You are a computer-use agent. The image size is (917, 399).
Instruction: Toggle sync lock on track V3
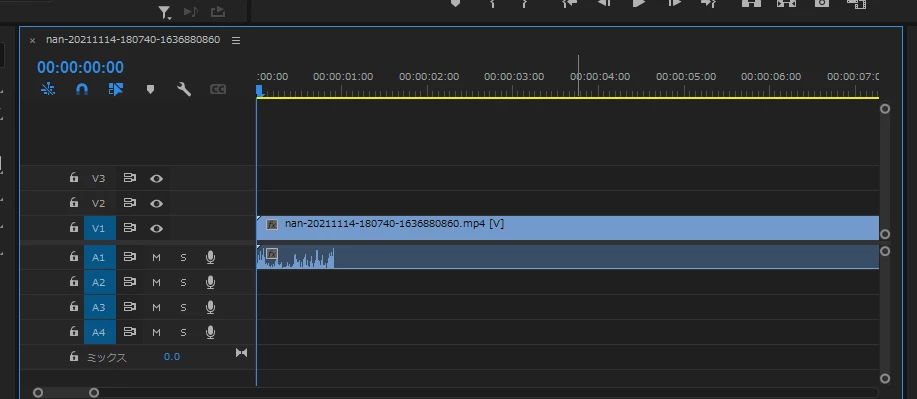coord(130,178)
